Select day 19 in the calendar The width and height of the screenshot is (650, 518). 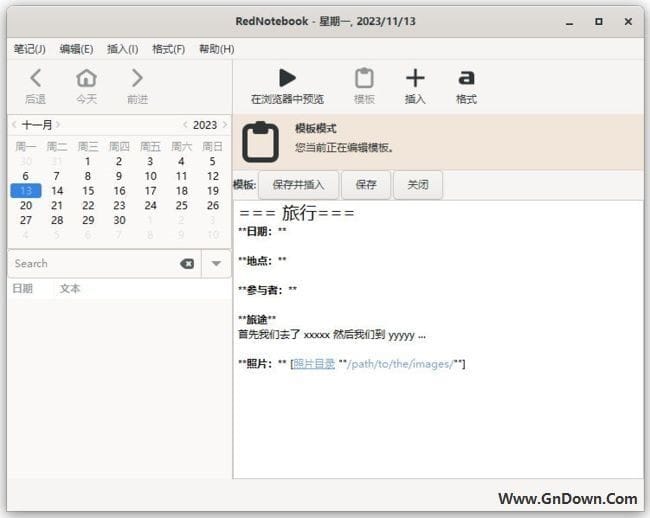pos(213,191)
